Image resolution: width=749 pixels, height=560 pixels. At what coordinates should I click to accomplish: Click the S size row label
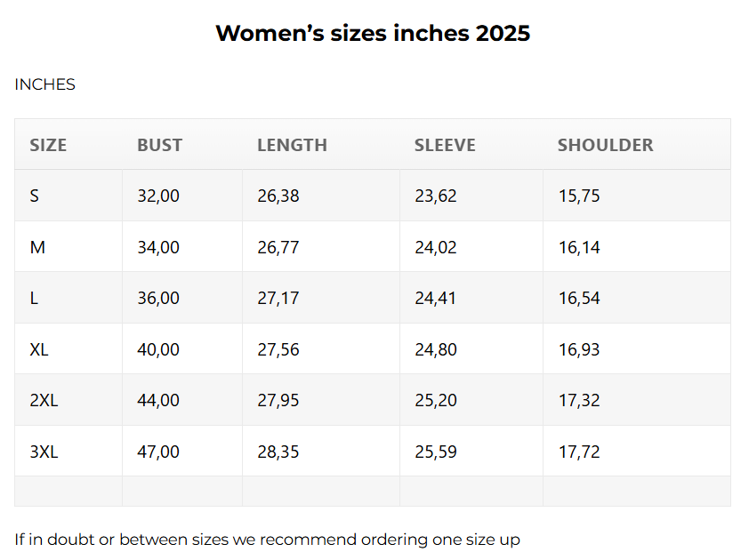35,196
